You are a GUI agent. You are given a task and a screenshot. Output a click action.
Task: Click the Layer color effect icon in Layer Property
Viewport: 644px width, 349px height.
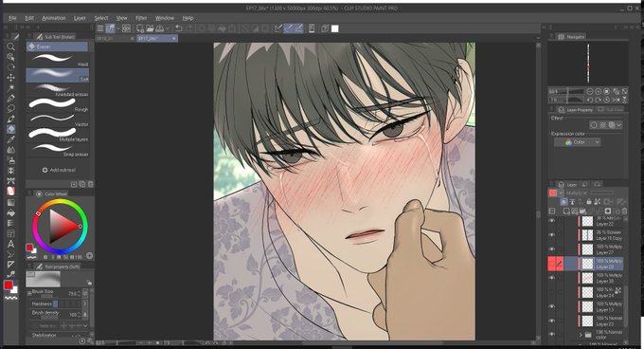pyautogui.click(x=612, y=125)
